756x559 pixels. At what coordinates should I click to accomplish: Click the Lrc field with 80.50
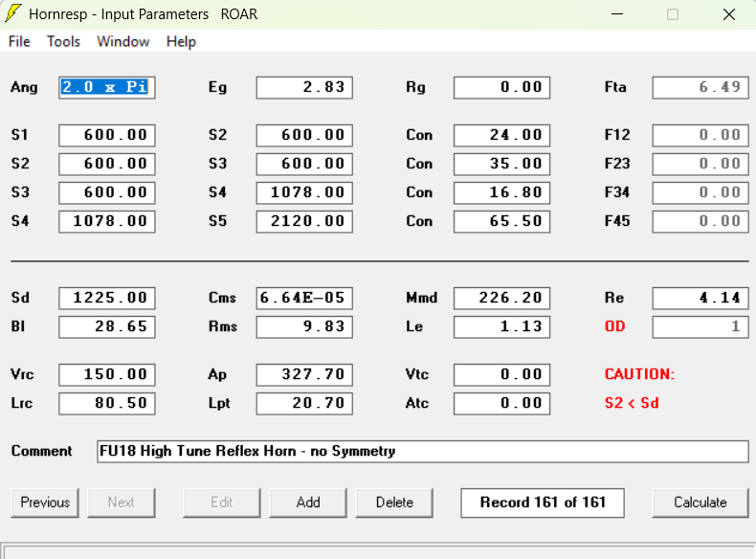[x=107, y=403]
